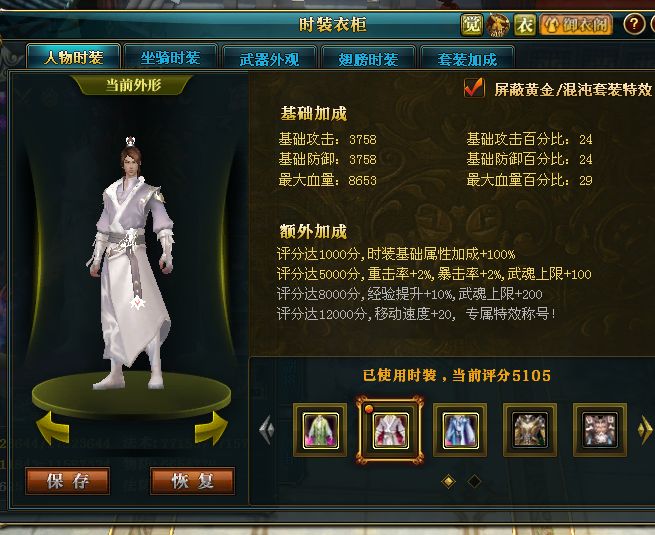Open the round golden figure icon in title bar
Viewport: 655px width, 535px height.
click(498, 25)
